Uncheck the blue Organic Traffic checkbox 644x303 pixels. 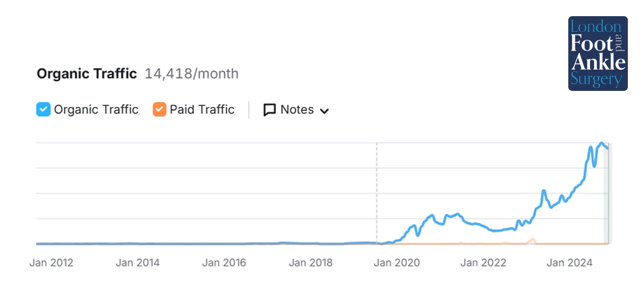tap(43, 110)
